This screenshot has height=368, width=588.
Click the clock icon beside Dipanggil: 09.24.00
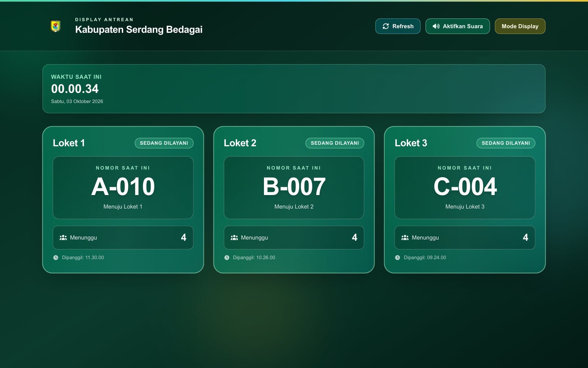pyautogui.click(x=398, y=258)
